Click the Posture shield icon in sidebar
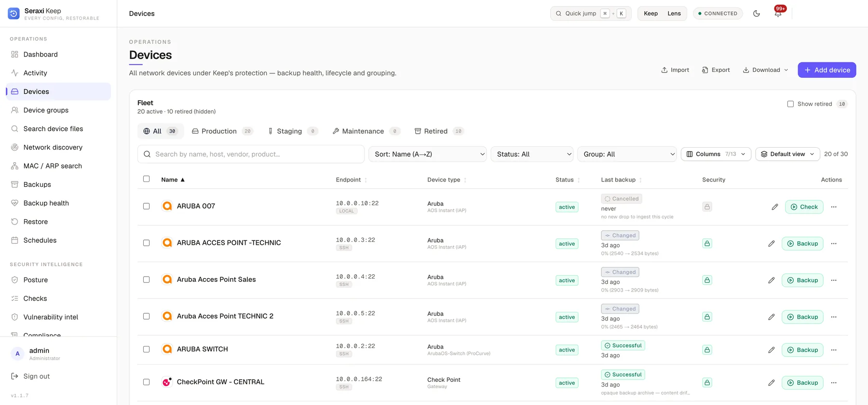Screen dimensions: 868x405 (14, 280)
